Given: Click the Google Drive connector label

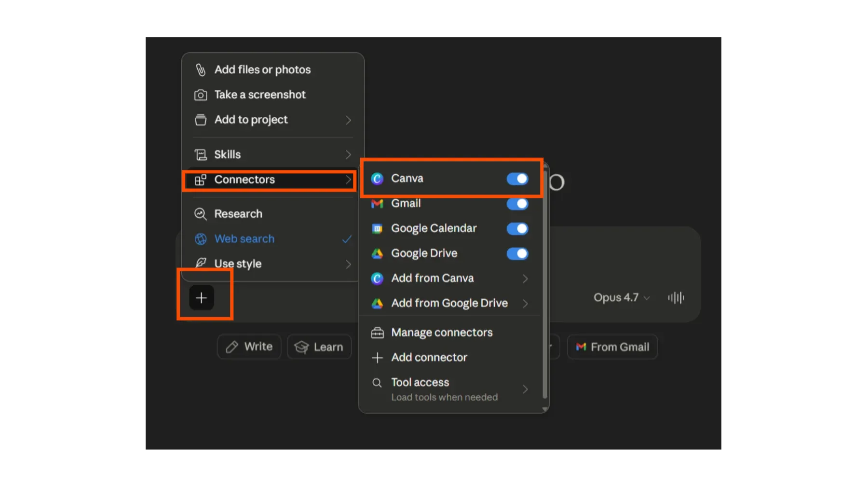Looking at the screenshot, I should tap(424, 253).
